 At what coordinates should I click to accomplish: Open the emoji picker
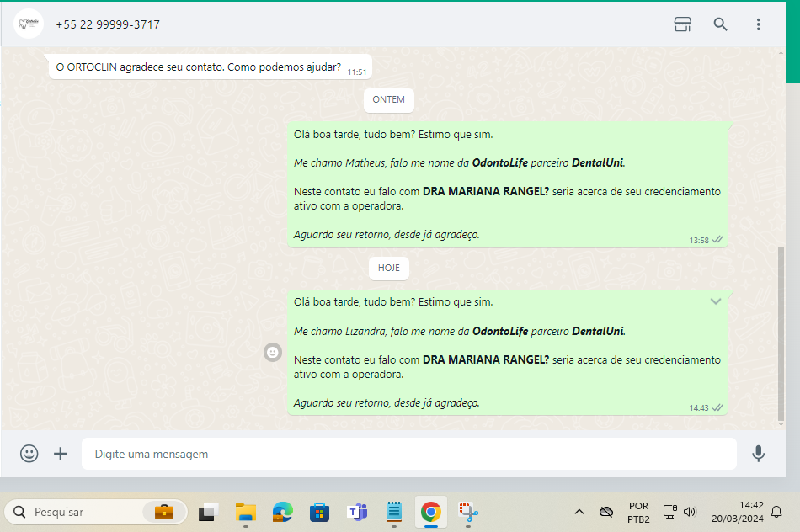point(29,454)
